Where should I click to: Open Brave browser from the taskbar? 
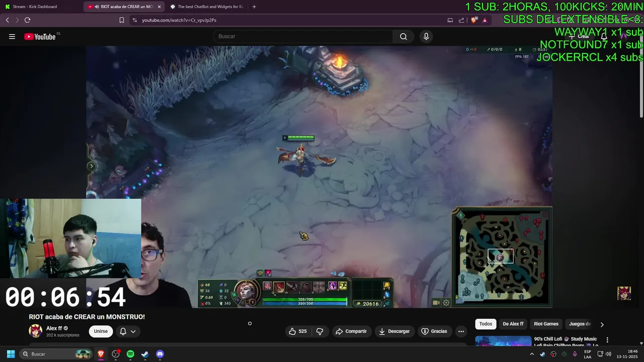tap(101, 354)
